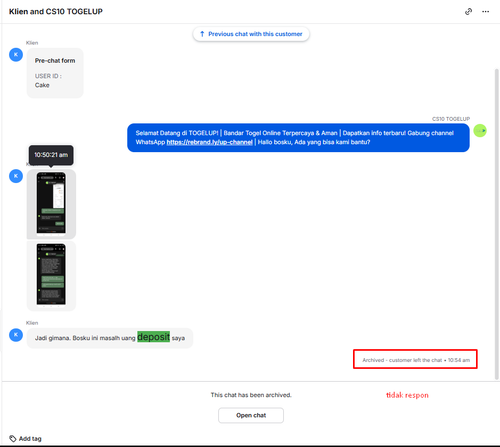This screenshot has height=447, width=500.
Task: Click Klien avatar beside Pre-chat form
Action: click(x=16, y=55)
